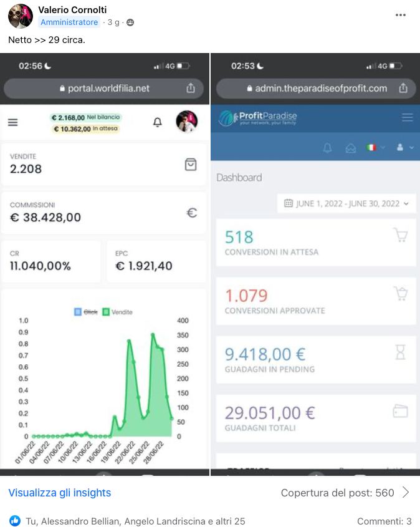Click the € 1.921,40 EPC value
This screenshot has width=420, height=527.
144,266
